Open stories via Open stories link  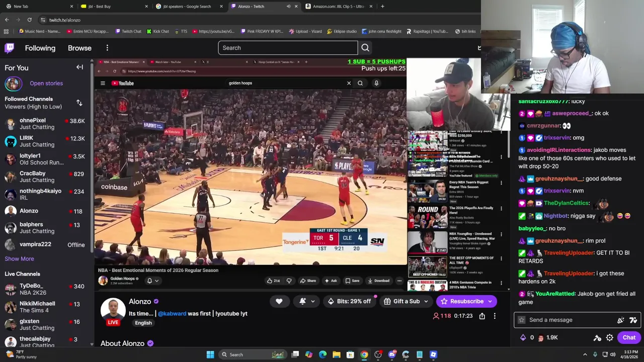pos(46,83)
